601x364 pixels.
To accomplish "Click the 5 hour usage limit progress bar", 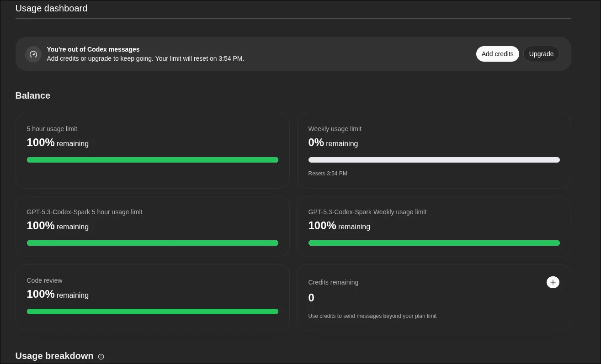I will (152, 160).
